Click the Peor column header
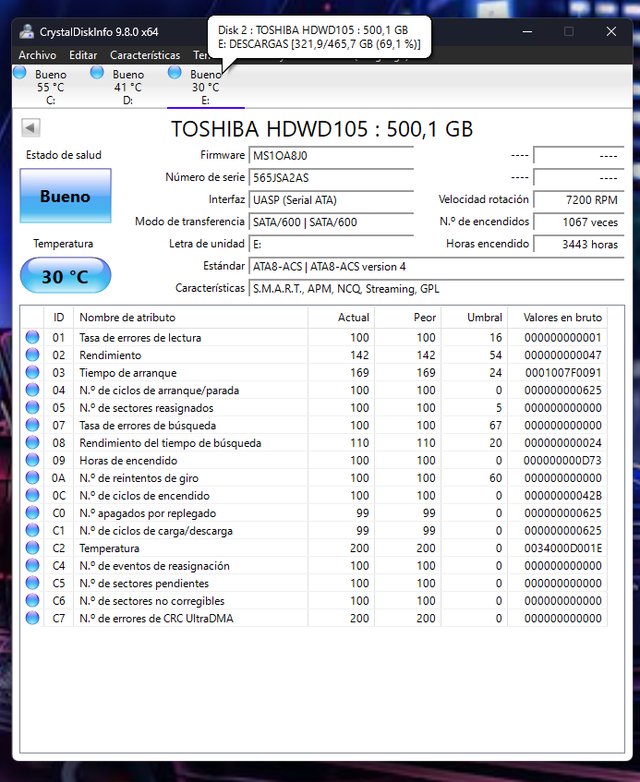Image resolution: width=640 pixels, height=782 pixels. [408, 317]
